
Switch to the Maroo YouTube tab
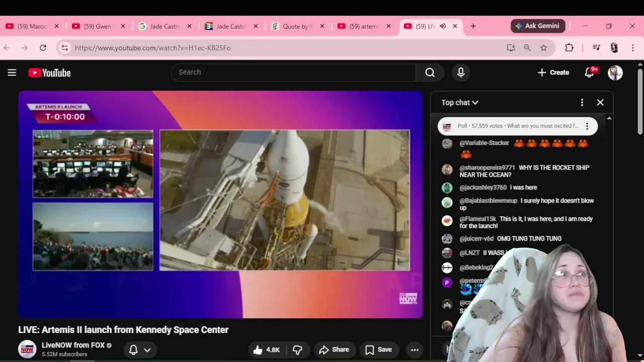pyautogui.click(x=31, y=26)
